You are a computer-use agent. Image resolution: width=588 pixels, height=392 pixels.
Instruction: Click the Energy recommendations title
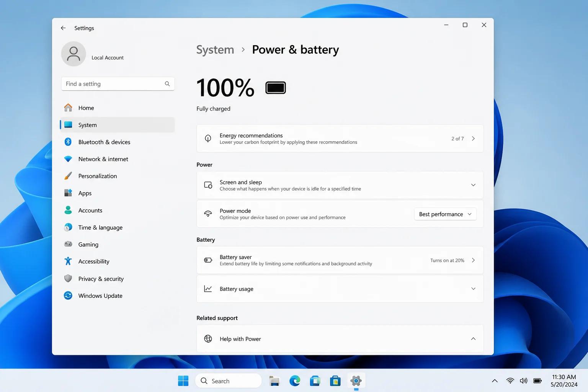251,136
